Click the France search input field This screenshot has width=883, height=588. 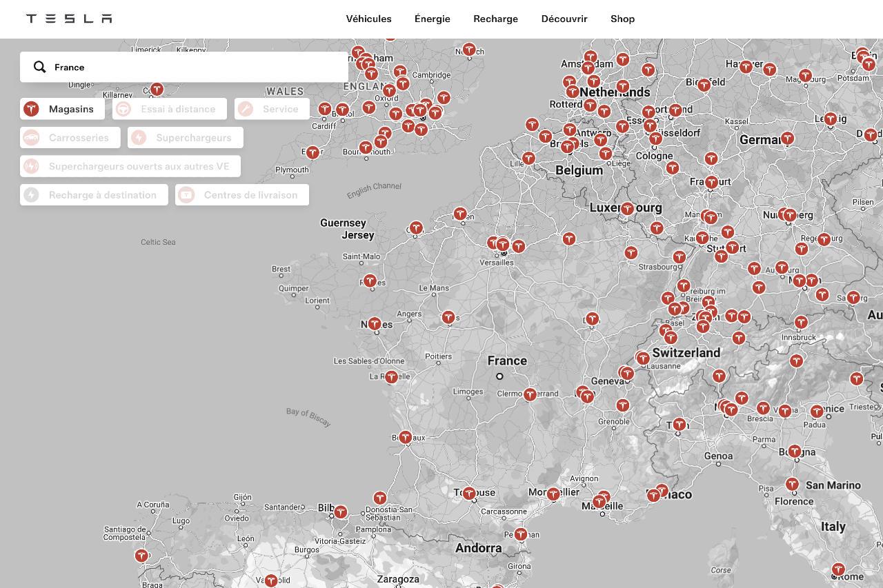click(x=193, y=67)
